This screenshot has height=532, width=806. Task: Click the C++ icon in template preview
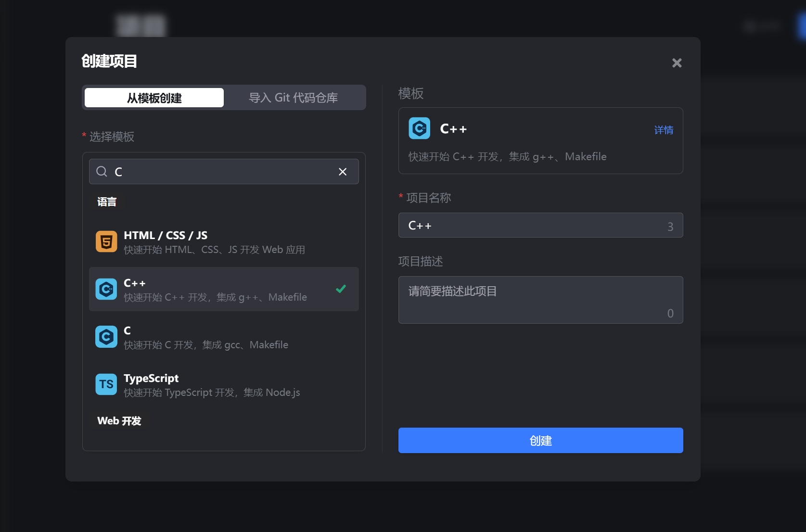pos(419,128)
